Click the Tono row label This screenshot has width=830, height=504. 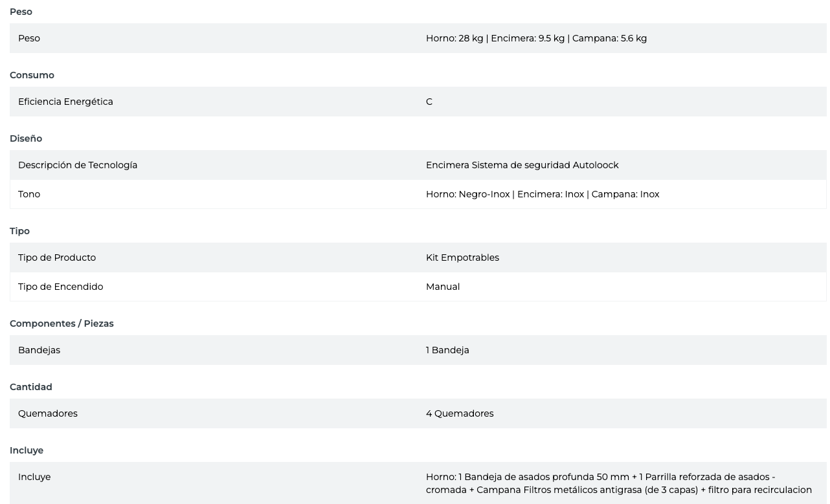tap(29, 194)
